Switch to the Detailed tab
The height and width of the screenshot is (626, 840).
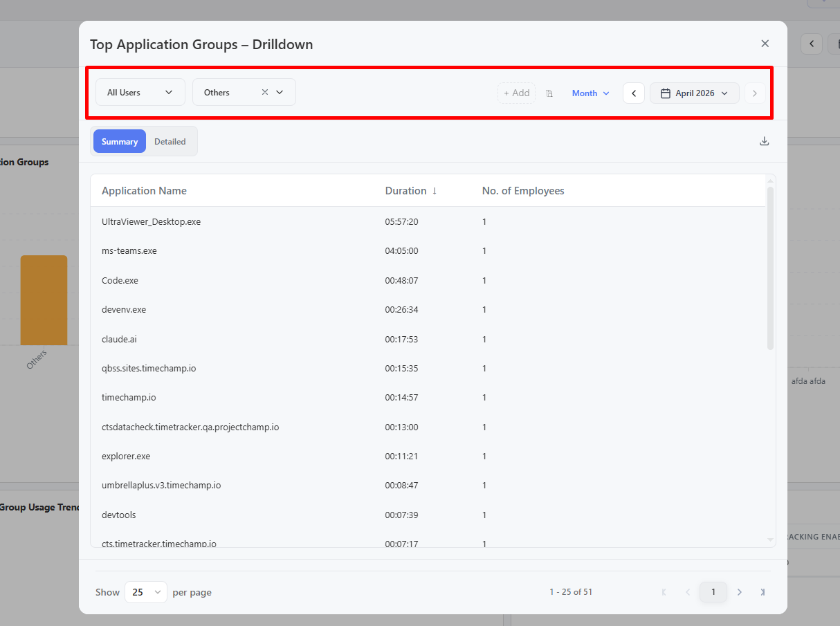(x=170, y=141)
